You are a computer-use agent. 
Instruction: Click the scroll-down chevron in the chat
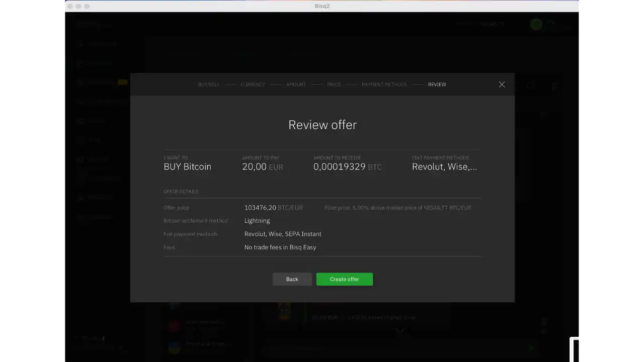(400, 330)
